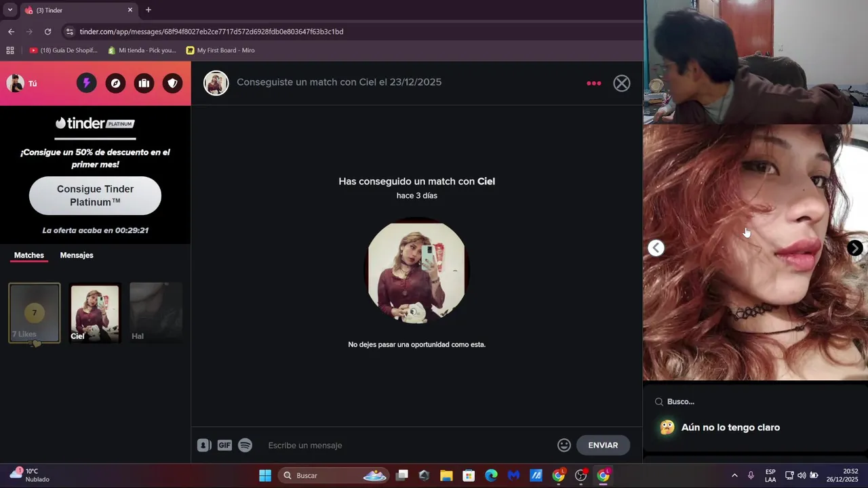Click Aún no lo tengo claro text
Viewport: 868px width, 488px height.
pyautogui.click(x=730, y=428)
